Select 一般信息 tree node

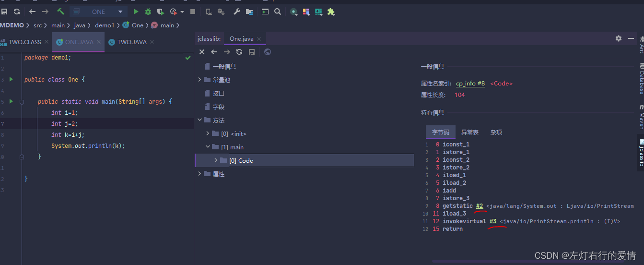[x=224, y=67]
